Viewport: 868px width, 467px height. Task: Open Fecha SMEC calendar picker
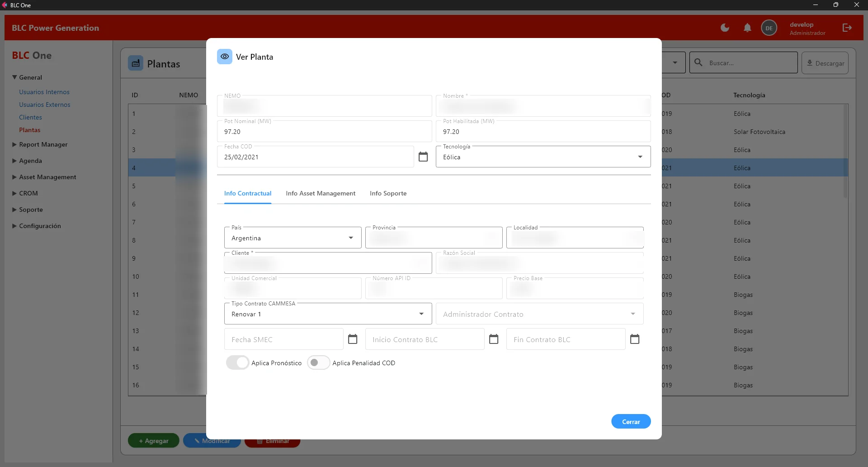click(x=353, y=339)
